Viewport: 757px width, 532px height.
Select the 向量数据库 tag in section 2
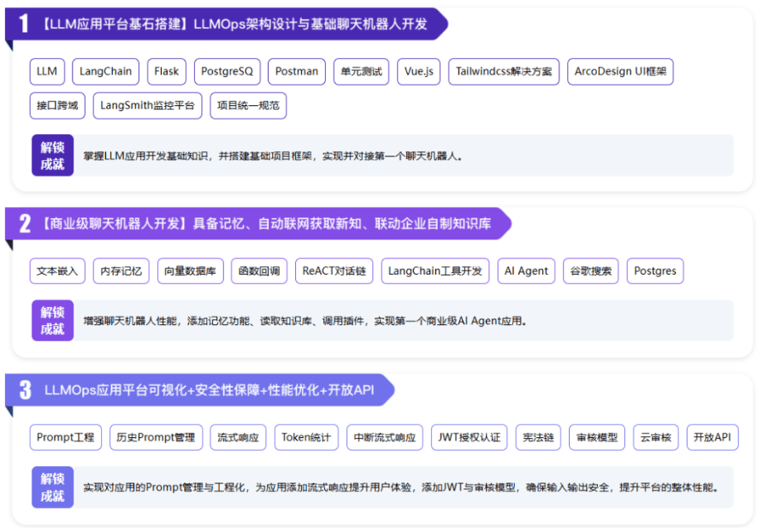coord(191,271)
